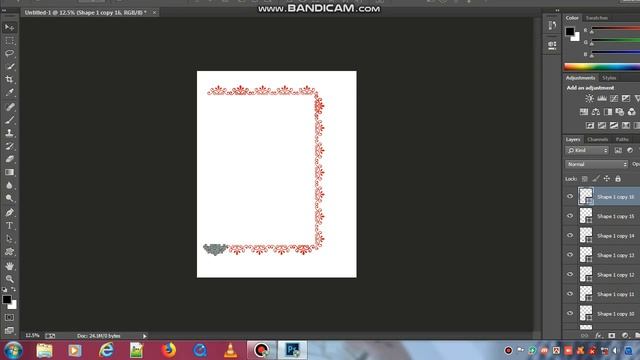Switch to the Styles tab

tap(609, 78)
